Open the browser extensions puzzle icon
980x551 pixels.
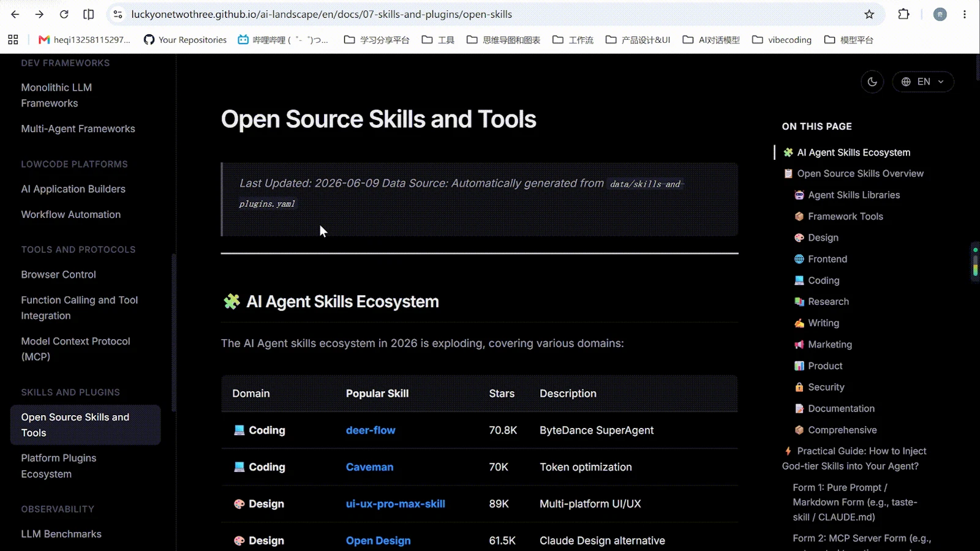[903, 14]
